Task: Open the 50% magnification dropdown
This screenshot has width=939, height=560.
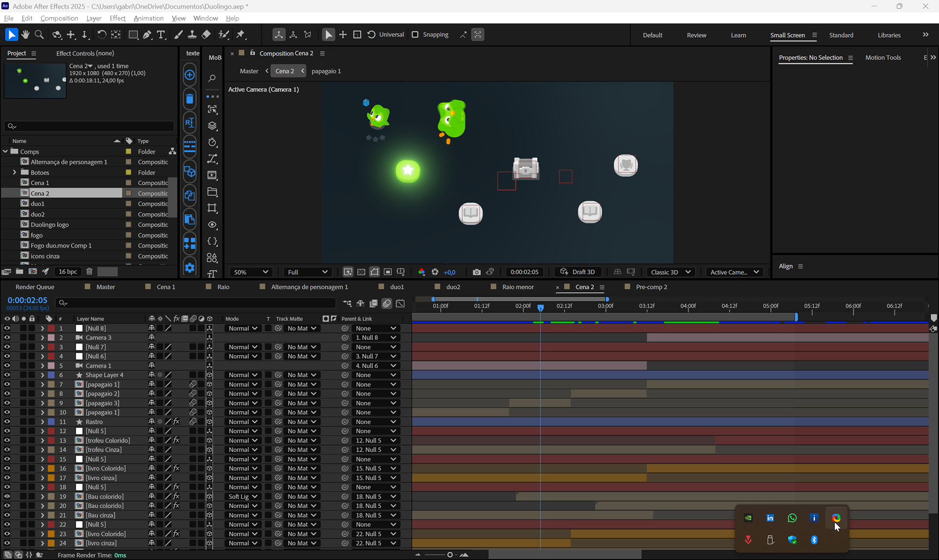Action: pyautogui.click(x=251, y=272)
